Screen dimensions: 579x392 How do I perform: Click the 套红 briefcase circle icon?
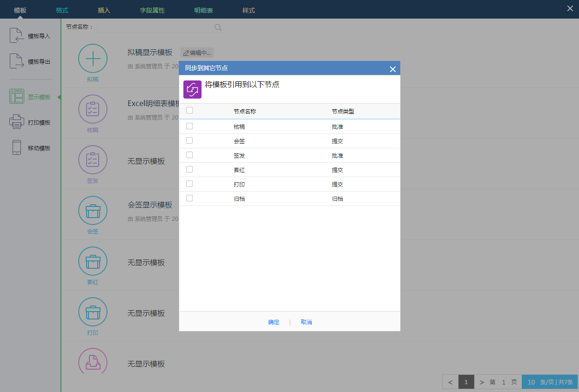[x=93, y=261]
